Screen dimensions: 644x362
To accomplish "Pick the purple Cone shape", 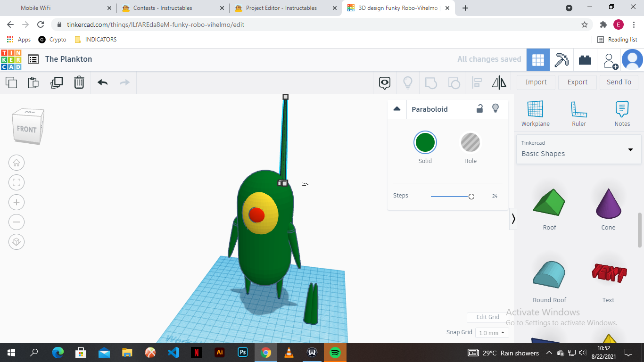I will 608,203.
